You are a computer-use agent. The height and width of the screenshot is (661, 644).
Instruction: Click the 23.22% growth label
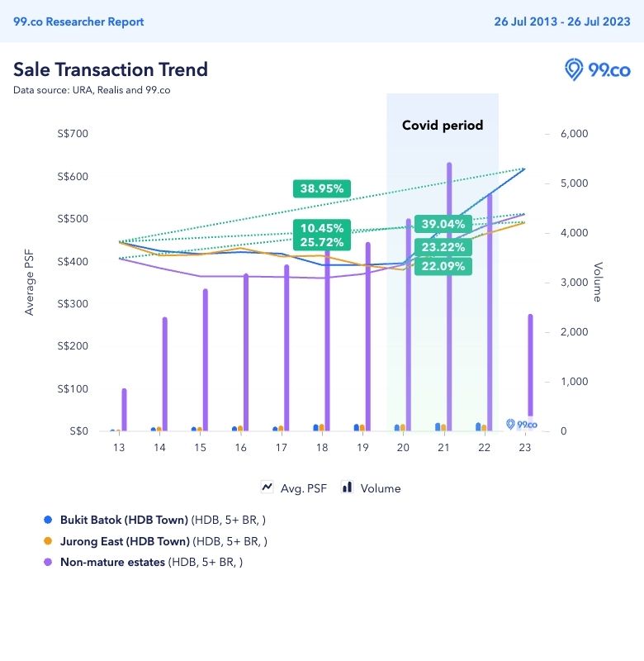(x=443, y=247)
